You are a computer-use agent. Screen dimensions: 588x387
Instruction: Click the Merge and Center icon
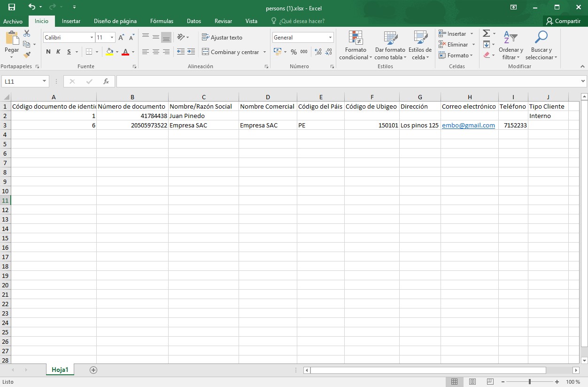tap(205, 52)
